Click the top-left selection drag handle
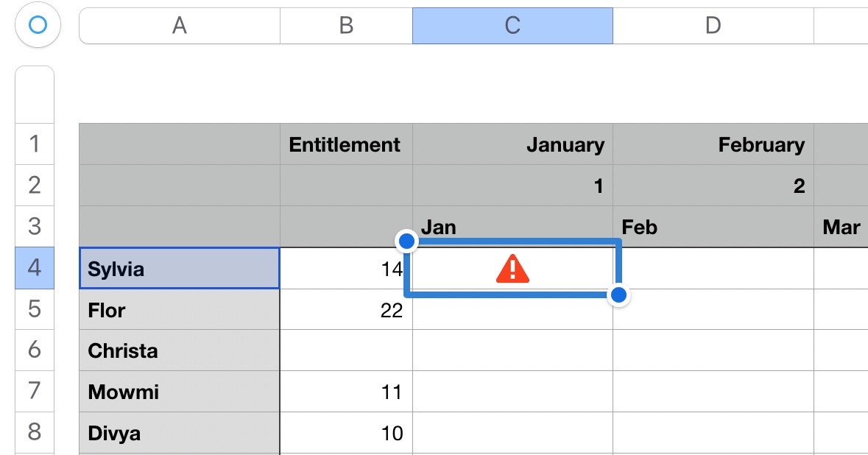Viewport: 868px width, 455px height. [x=407, y=240]
